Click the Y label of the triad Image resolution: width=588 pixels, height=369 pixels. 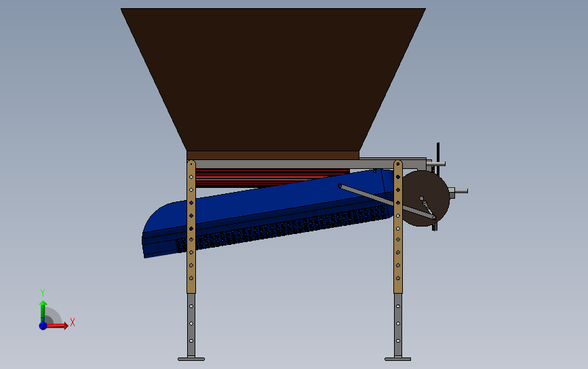43,292
